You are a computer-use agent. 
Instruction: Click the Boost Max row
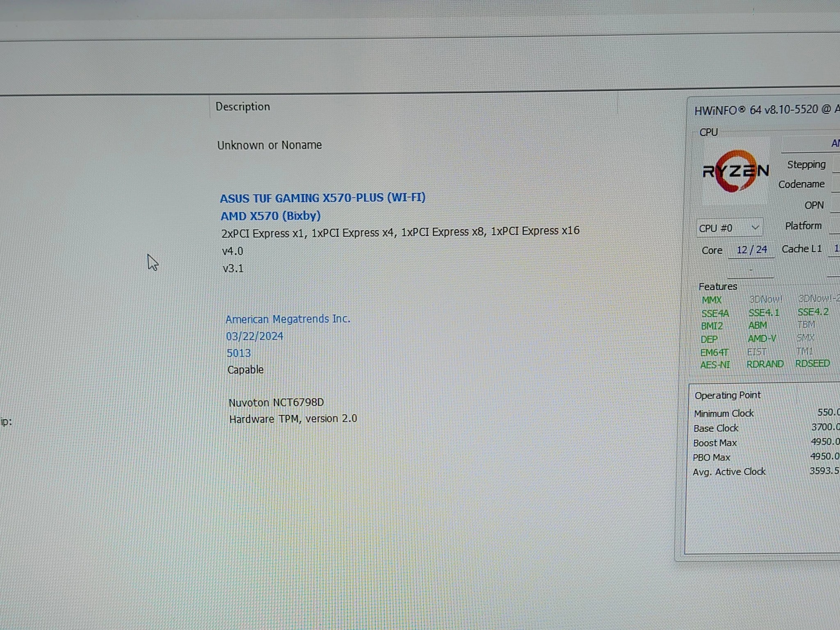tap(766, 443)
